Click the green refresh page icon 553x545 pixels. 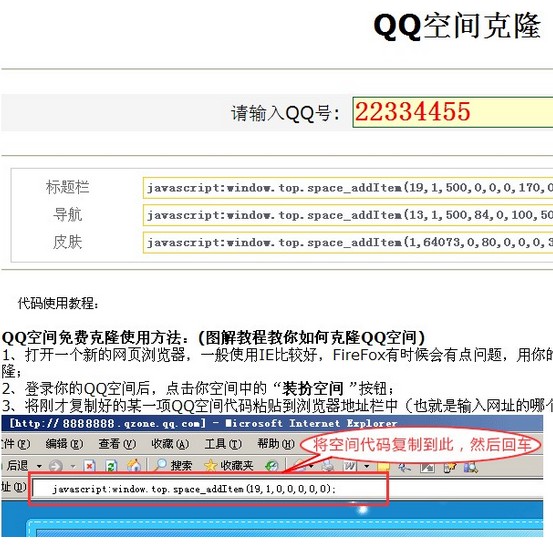point(111,466)
